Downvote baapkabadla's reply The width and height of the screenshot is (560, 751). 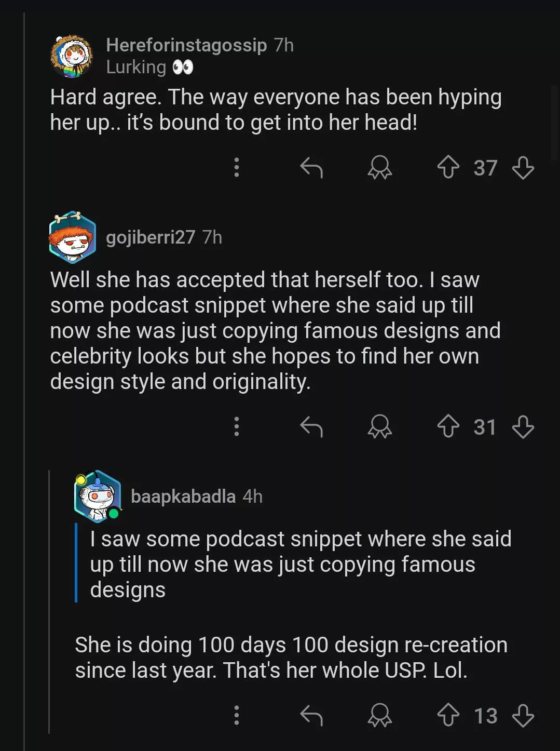coord(523,715)
